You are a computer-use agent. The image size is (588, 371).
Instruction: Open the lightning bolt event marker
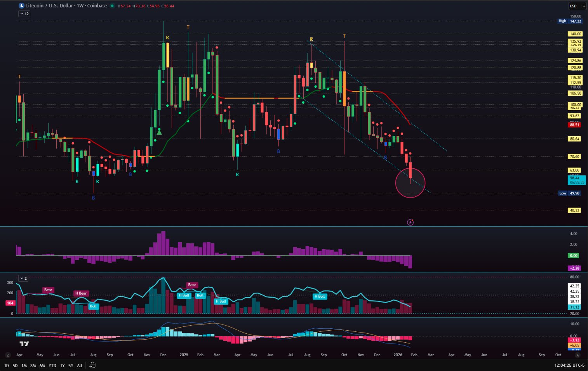410,222
